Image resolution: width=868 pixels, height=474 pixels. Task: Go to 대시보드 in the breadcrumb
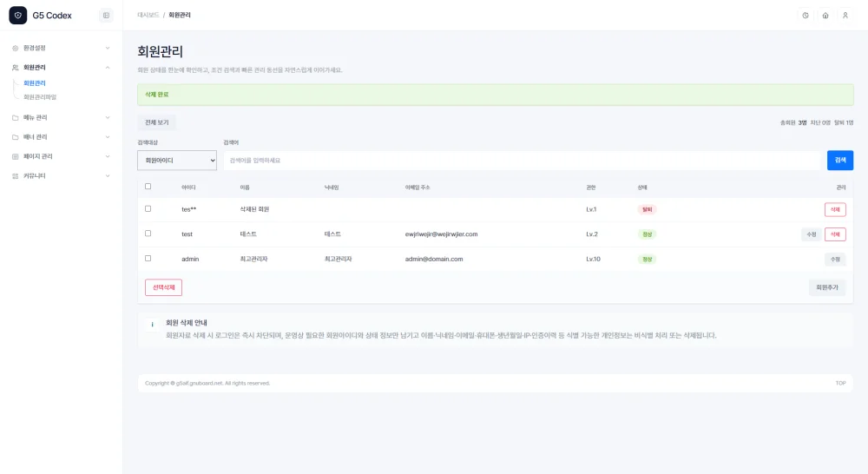(x=148, y=15)
